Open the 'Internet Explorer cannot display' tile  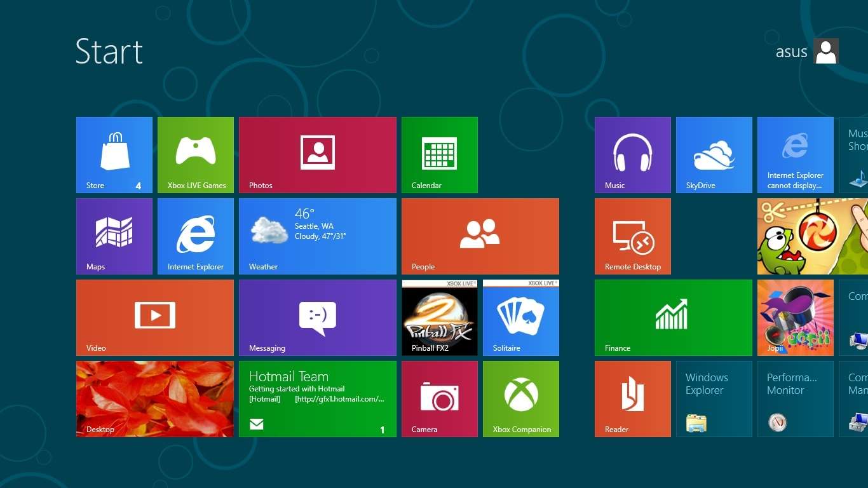pyautogui.click(x=796, y=155)
